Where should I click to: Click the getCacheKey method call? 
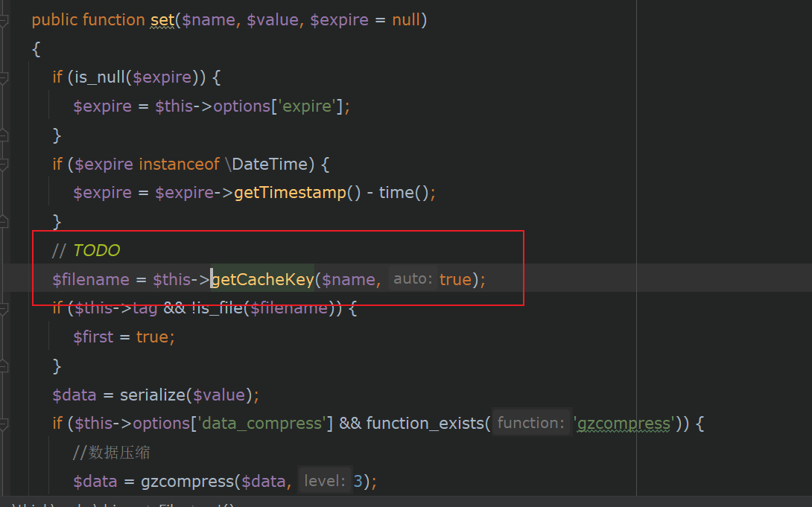point(262,279)
